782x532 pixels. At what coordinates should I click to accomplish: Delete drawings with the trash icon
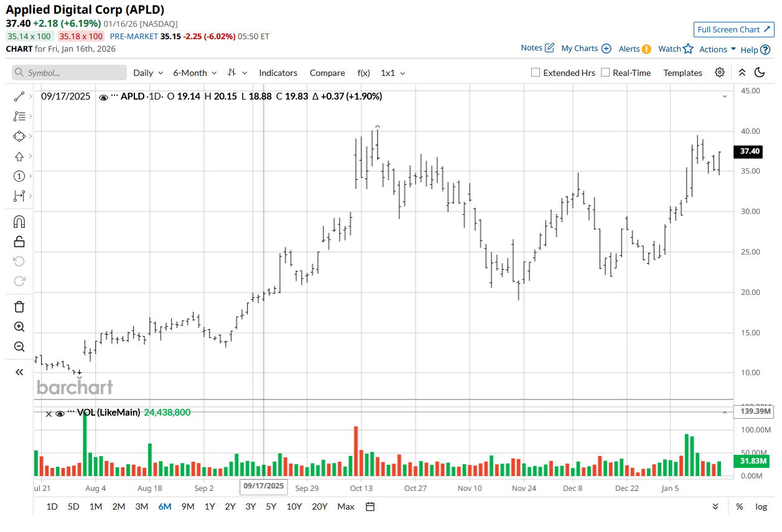click(19, 307)
